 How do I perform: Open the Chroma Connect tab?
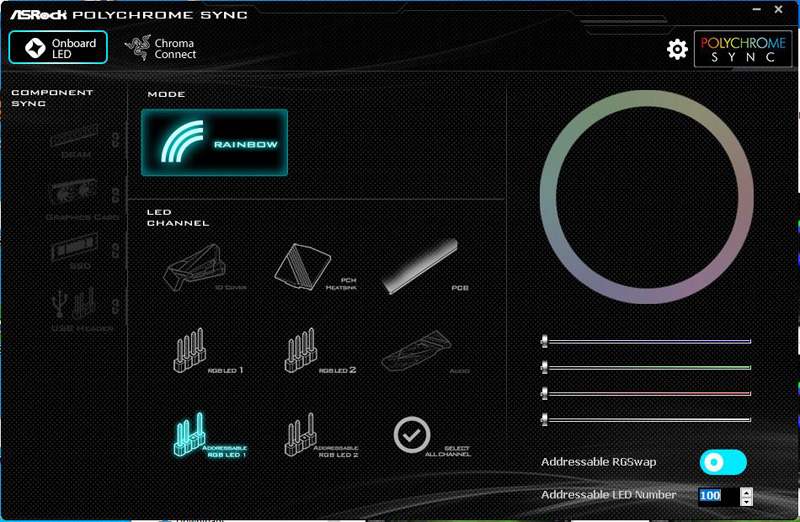(160, 48)
